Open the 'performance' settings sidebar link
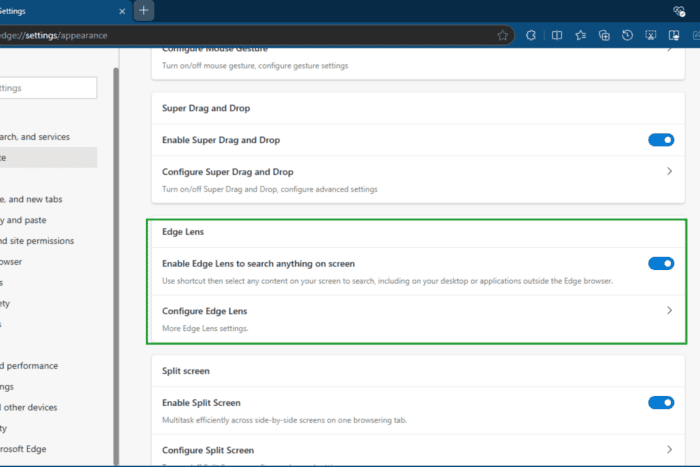The width and height of the screenshot is (700, 467). click(x=29, y=366)
